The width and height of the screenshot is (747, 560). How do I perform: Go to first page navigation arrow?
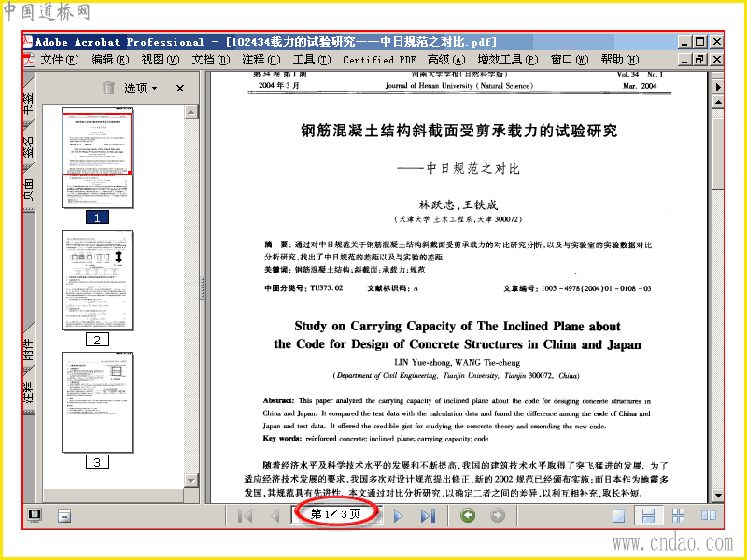[245, 515]
